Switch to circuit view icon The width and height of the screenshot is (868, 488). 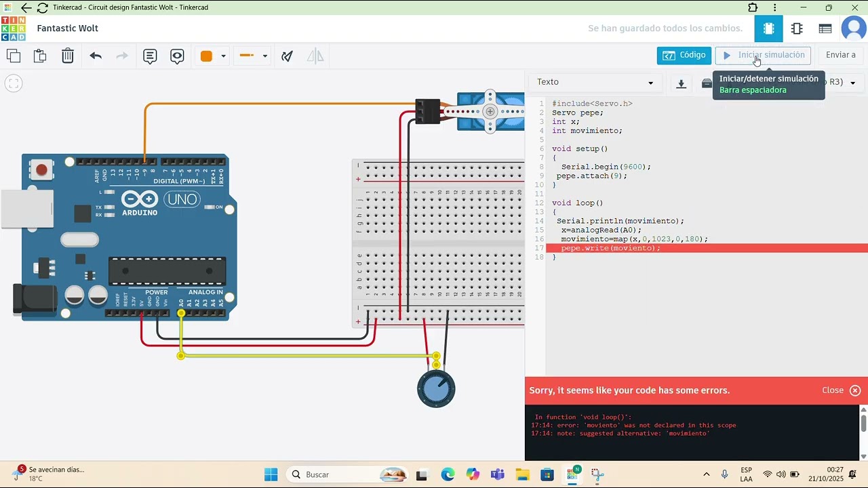pyautogui.click(x=768, y=28)
